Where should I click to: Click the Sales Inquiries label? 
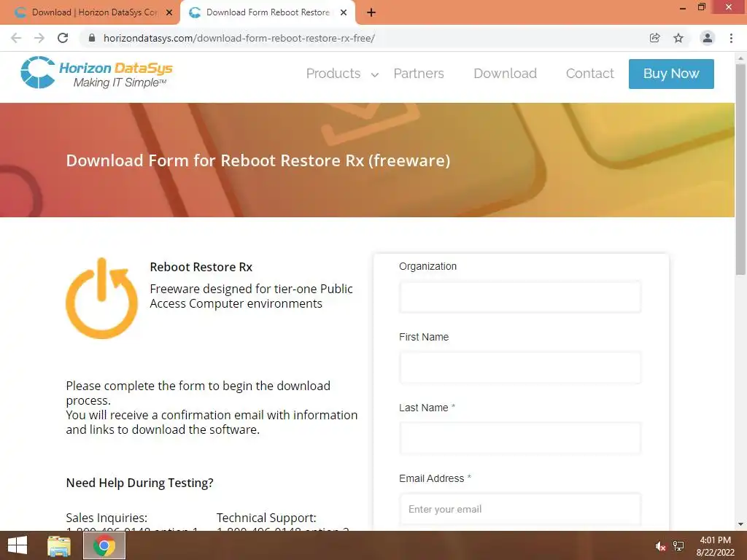(107, 518)
